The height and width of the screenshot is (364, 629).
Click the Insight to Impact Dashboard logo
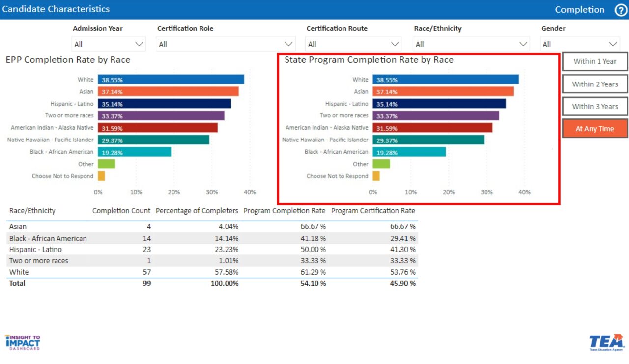23,342
